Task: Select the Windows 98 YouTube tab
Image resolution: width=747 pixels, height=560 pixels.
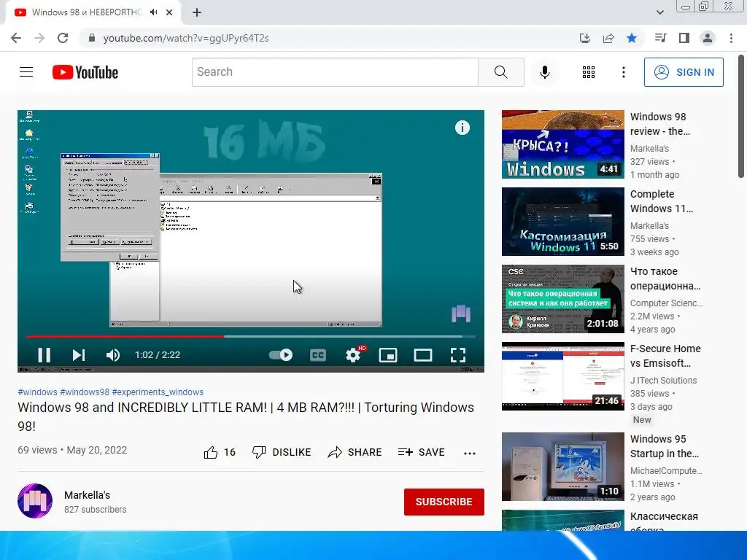Action: (x=93, y=12)
